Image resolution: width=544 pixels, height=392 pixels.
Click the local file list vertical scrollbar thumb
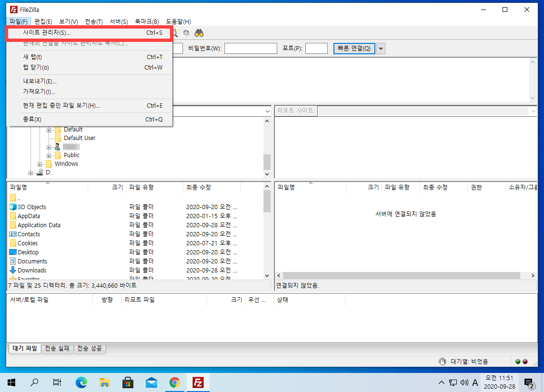267,201
